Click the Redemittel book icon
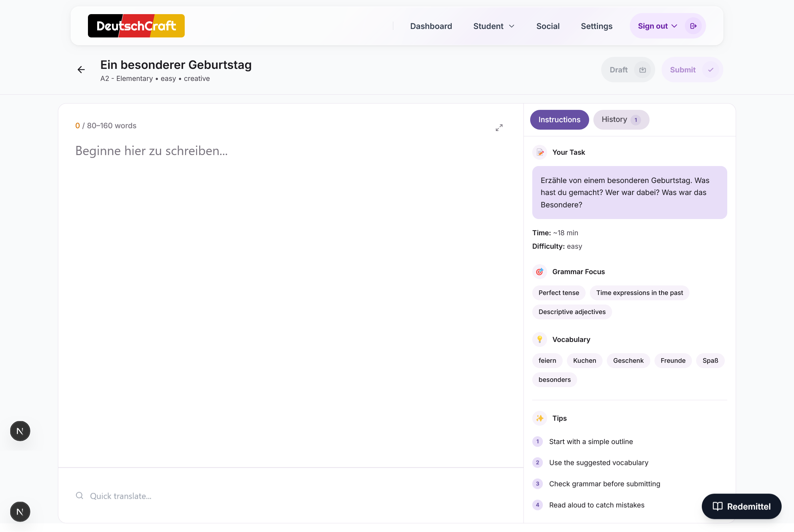Screen dimensions: 794x532 tap(717, 506)
